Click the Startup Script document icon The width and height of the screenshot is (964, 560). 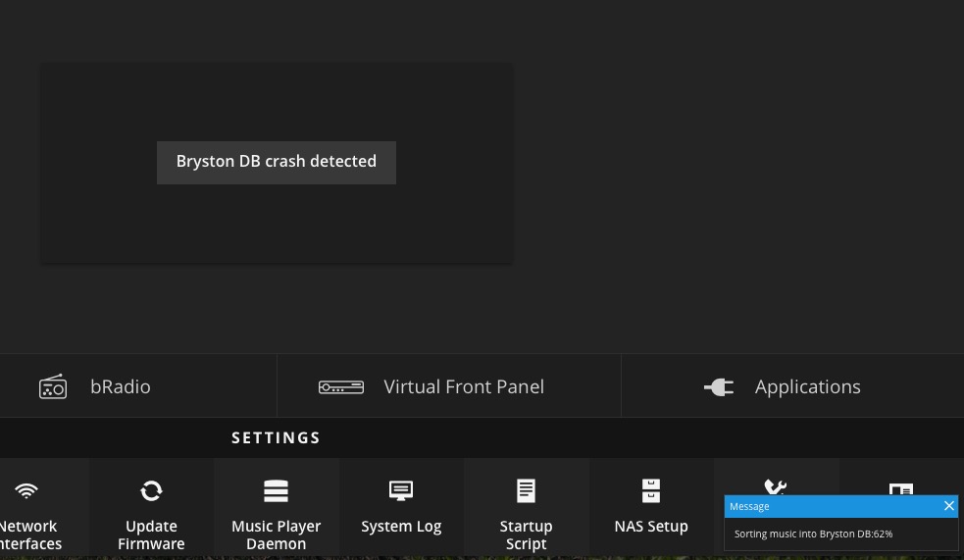526,490
